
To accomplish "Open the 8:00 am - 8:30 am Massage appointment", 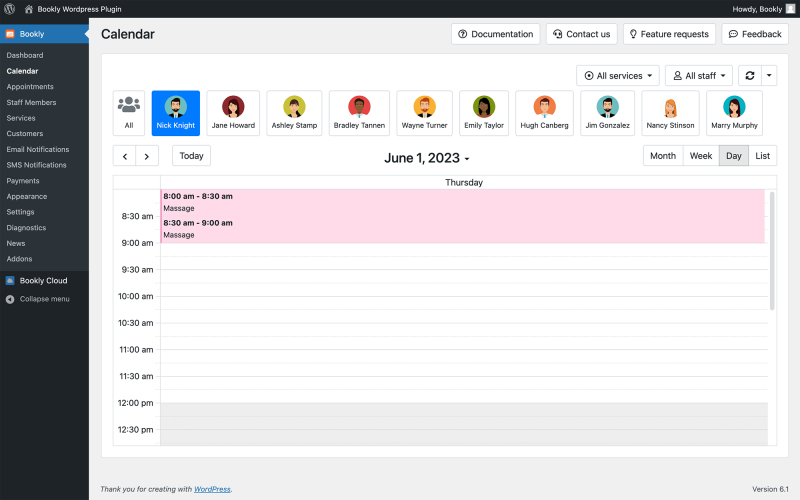I will pyautogui.click(x=463, y=203).
